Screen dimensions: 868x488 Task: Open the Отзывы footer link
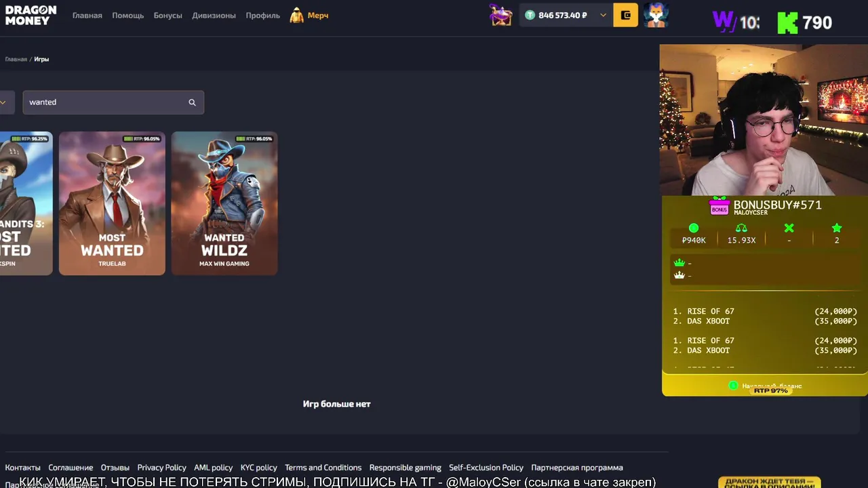coord(115,468)
